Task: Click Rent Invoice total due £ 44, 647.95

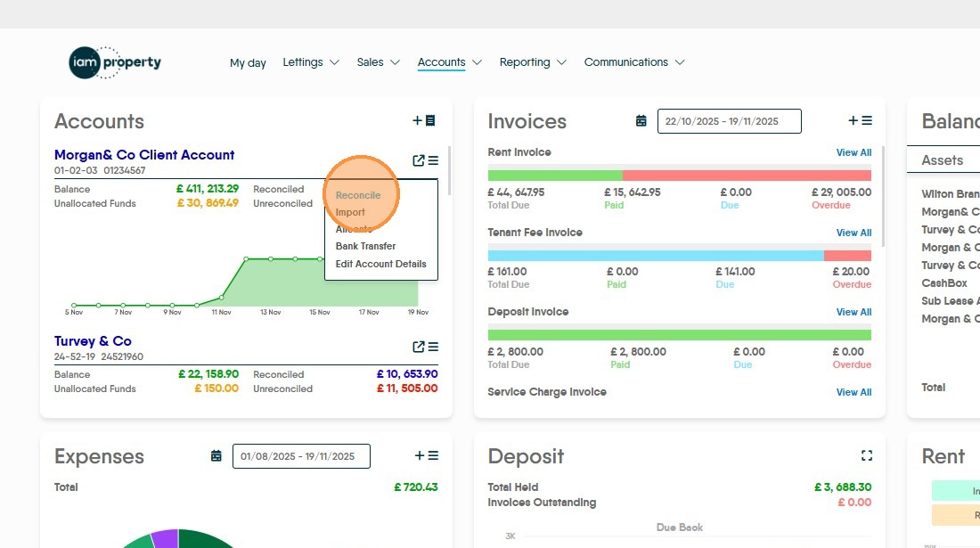Action: click(516, 192)
